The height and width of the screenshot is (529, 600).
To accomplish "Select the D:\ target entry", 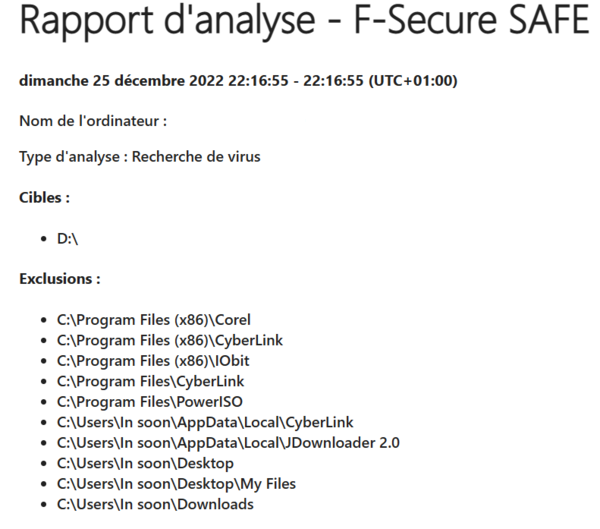I will [67, 239].
